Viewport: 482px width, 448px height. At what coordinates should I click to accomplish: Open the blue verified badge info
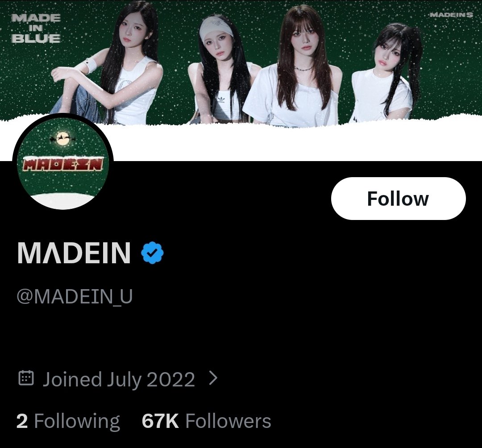pos(152,253)
